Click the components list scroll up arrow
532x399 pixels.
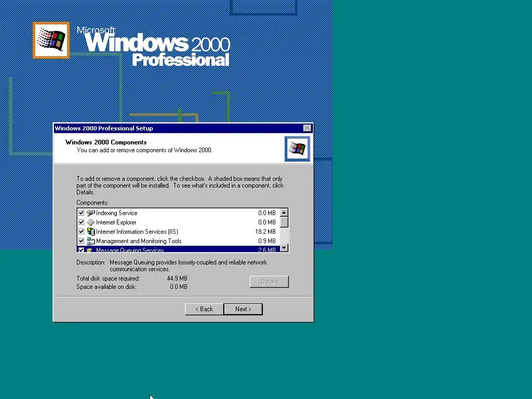284,212
